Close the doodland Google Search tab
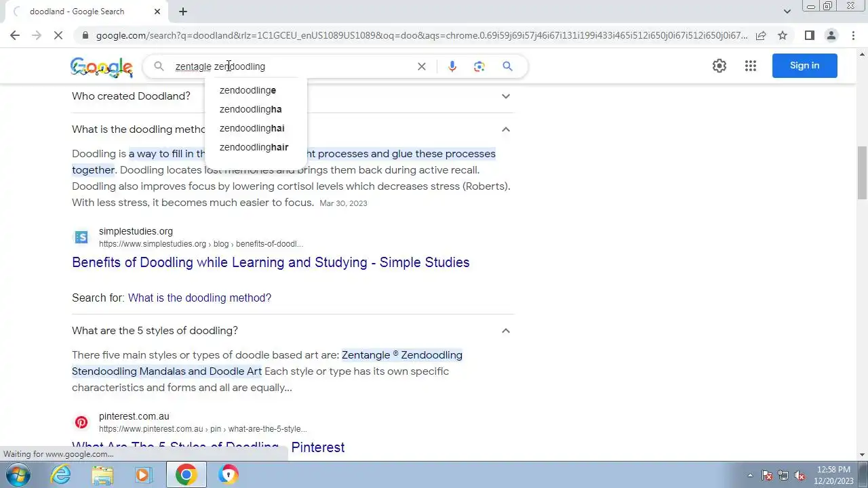 (x=157, y=12)
